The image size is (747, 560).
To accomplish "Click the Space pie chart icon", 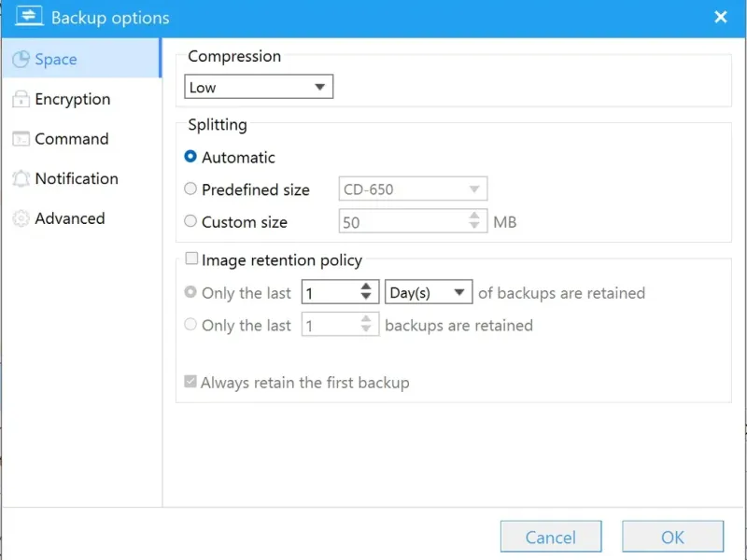I will (x=20, y=60).
